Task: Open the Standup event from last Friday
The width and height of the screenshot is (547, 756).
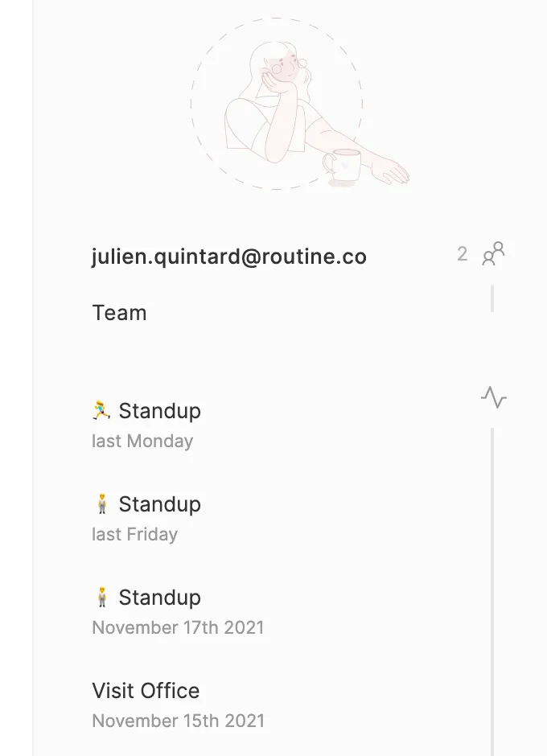Action: (x=160, y=504)
